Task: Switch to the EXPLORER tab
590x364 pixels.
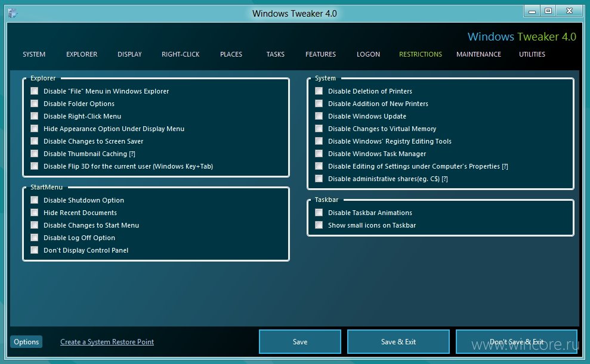Action: pyautogui.click(x=82, y=54)
